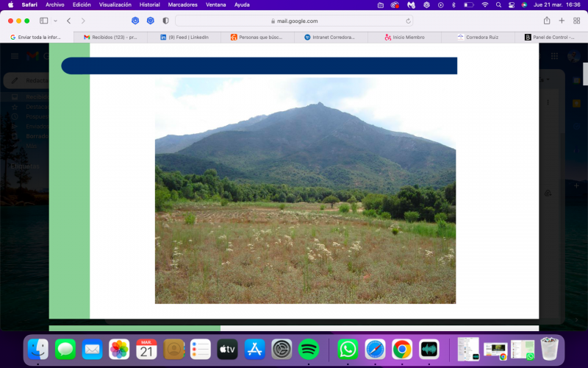Screen dimensions: 588x368
Task: Click the Siri menu bar icon
Action: (524, 5)
